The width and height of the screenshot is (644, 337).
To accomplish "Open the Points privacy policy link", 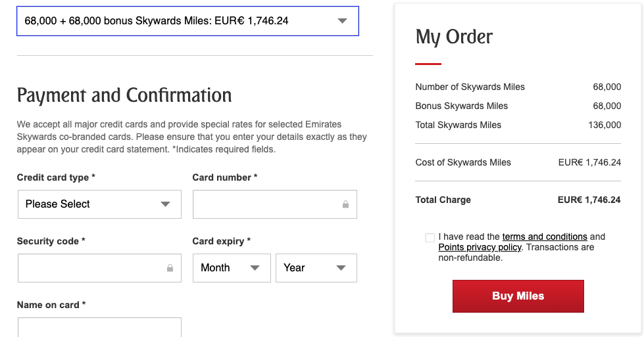I will tap(480, 247).
